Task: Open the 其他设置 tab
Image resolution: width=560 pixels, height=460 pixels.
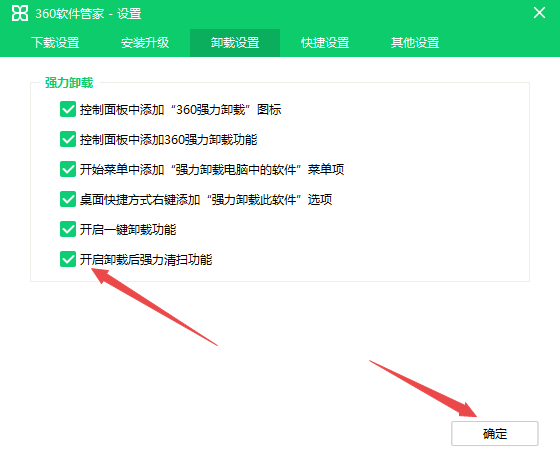Action: coord(415,42)
